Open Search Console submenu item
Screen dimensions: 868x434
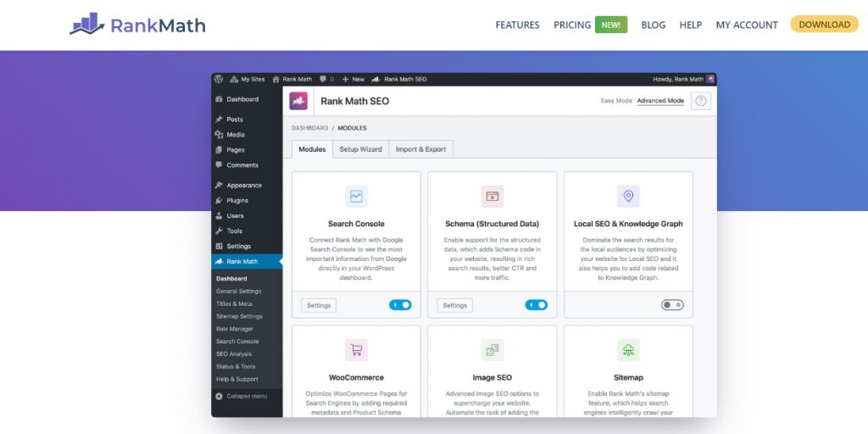pyautogui.click(x=237, y=342)
